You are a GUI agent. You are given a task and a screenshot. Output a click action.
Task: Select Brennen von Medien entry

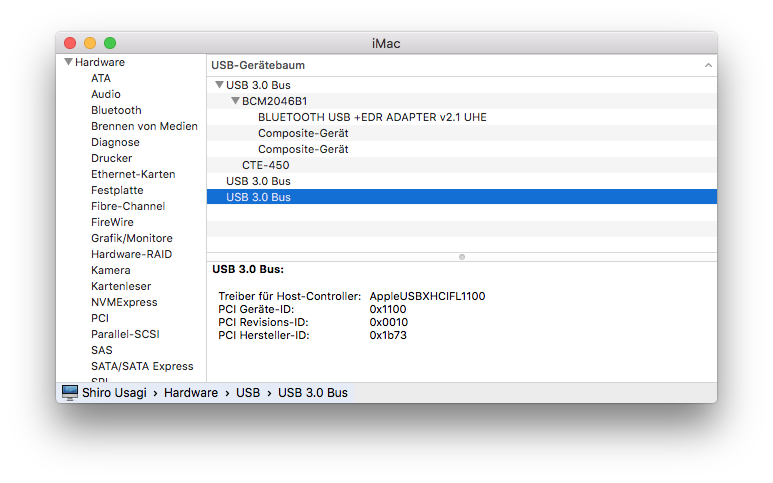pyautogui.click(x=144, y=126)
